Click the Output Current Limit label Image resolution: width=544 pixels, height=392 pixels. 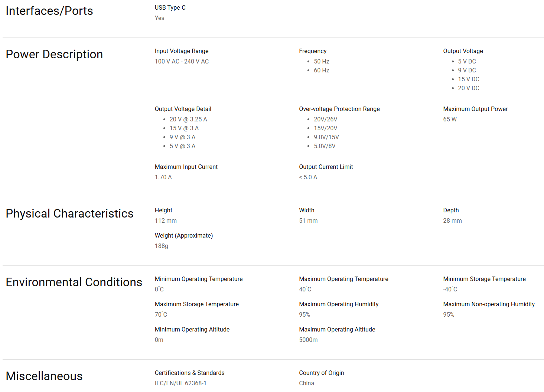pyautogui.click(x=326, y=167)
